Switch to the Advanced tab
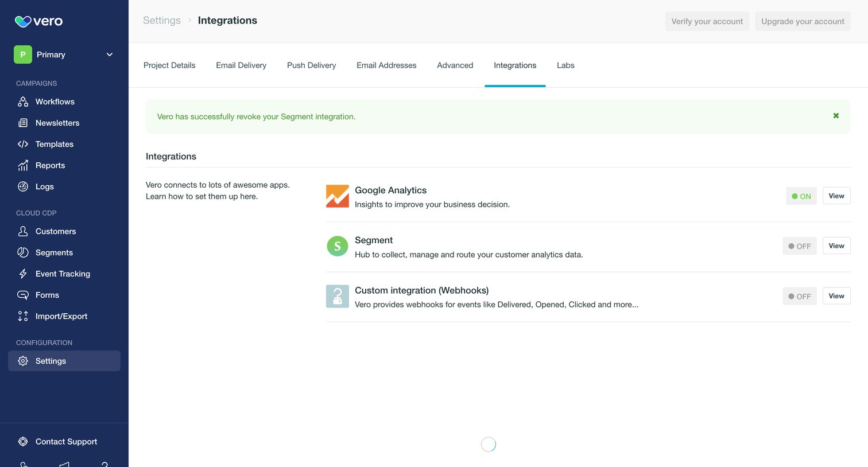The height and width of the screenshot is (467, 868). tap(455, 65)
